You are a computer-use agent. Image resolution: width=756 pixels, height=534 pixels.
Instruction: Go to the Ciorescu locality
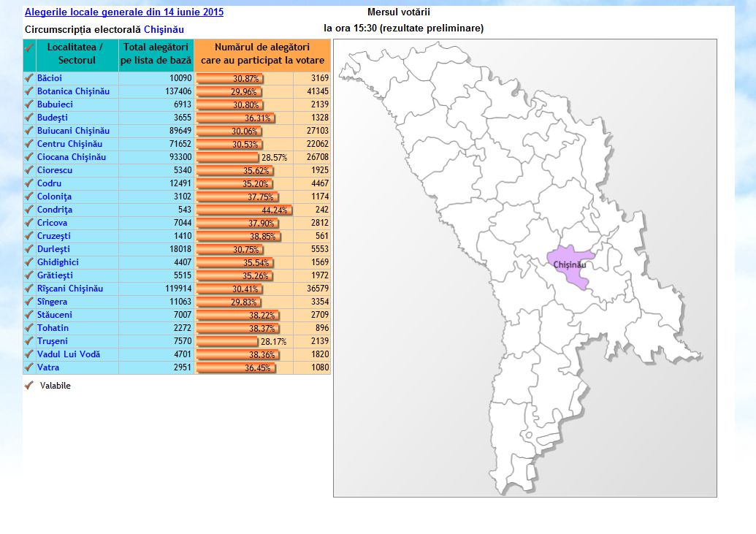click(x=55, y=169)
